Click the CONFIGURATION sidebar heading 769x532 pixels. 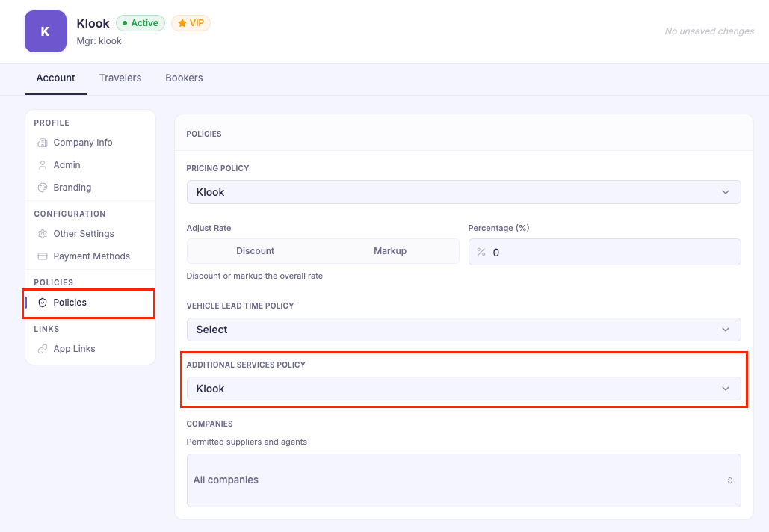point(70,214)
